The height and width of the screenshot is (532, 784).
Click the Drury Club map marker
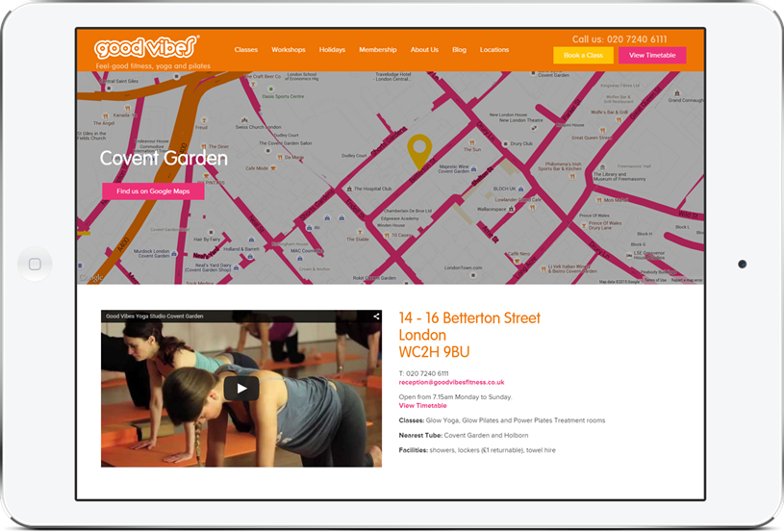505,143
